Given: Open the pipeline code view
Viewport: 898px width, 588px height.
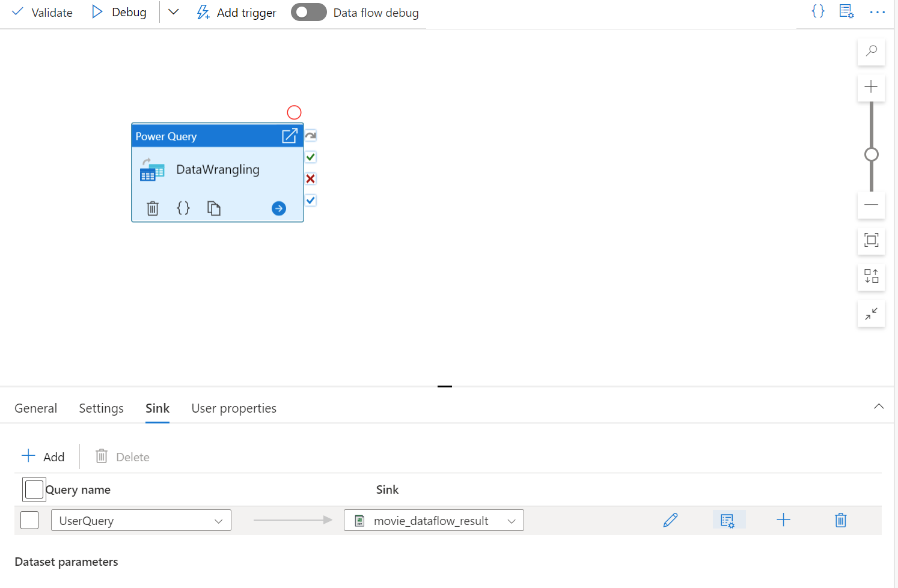Looking at the screenshot, I should pyautogui.click(x=817, y=11).
